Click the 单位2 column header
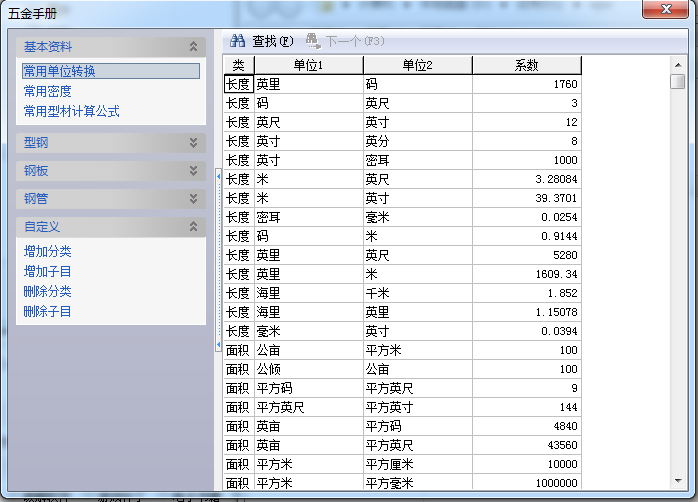Viewport: 698px width, 502px height. [x=418, y=65]
